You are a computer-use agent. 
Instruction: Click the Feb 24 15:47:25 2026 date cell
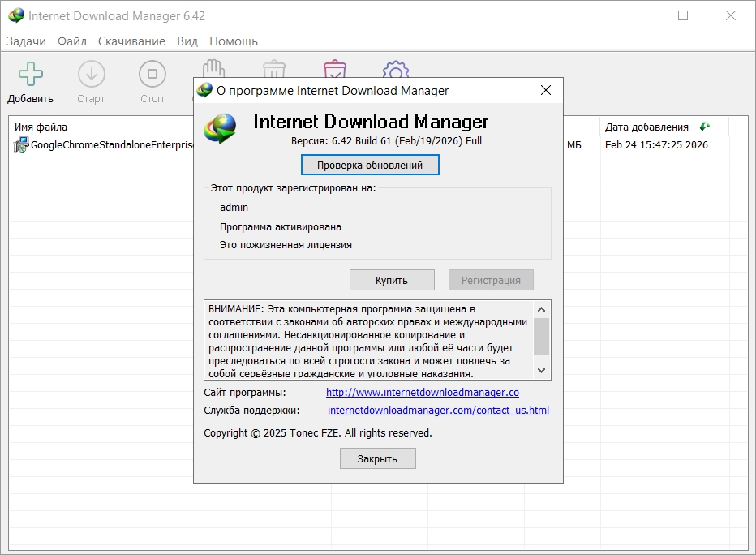pos(656,144)
